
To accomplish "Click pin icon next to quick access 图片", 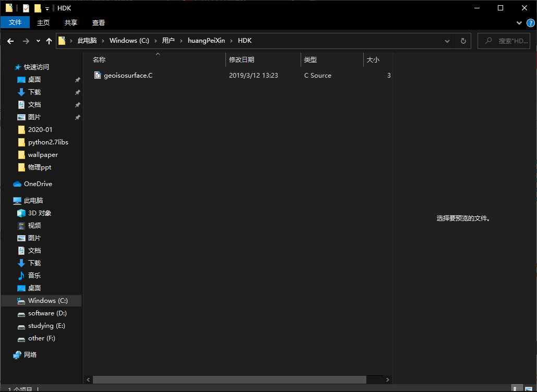I will 78,117.
